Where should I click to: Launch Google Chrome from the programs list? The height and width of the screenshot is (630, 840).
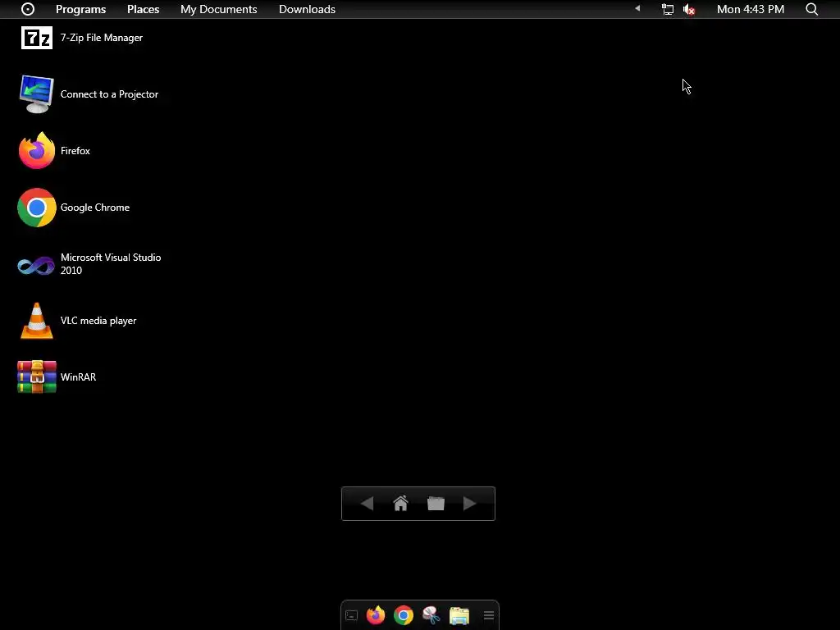click(73, 208)
